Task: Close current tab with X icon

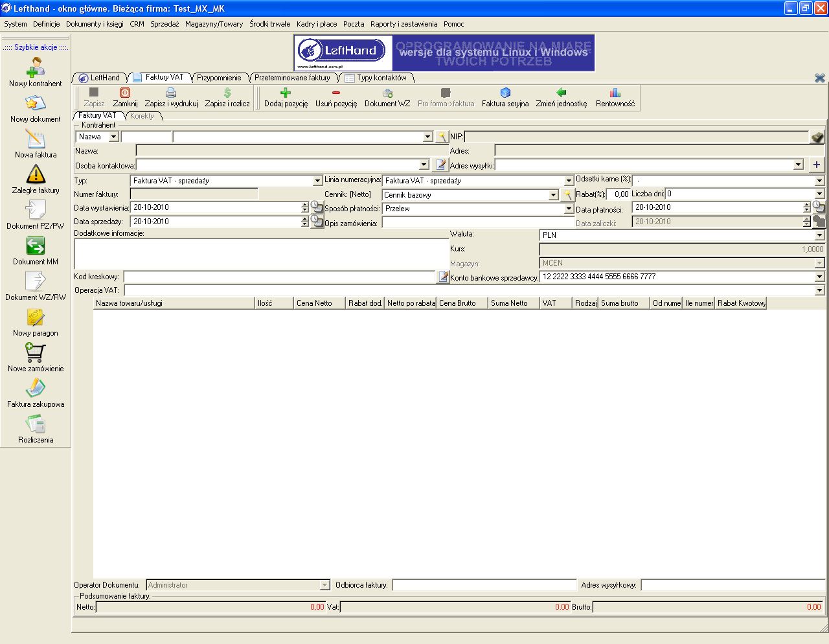Action: pyautogui.click(x=820, y=78)
